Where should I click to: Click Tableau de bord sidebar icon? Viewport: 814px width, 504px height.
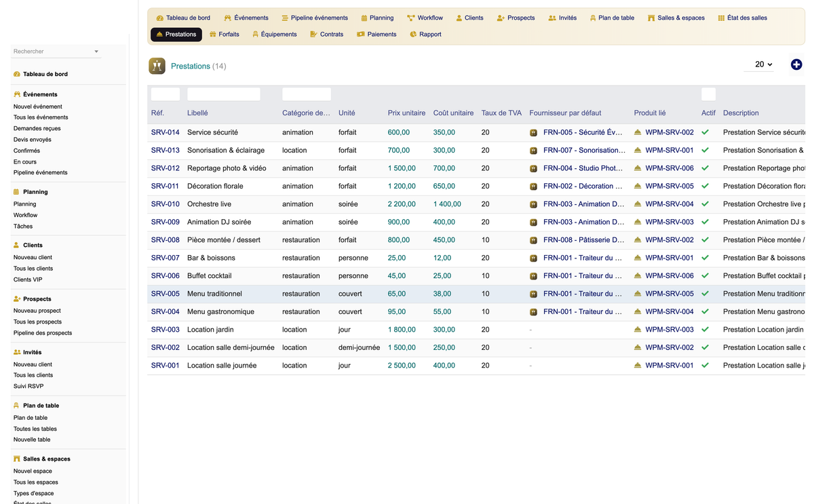point(17,74)
